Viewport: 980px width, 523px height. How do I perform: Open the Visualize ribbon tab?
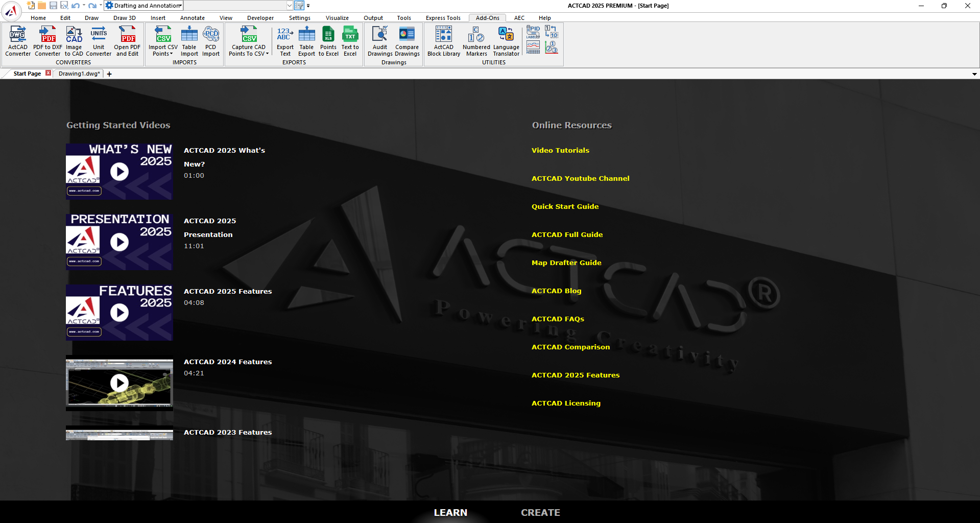337,18
